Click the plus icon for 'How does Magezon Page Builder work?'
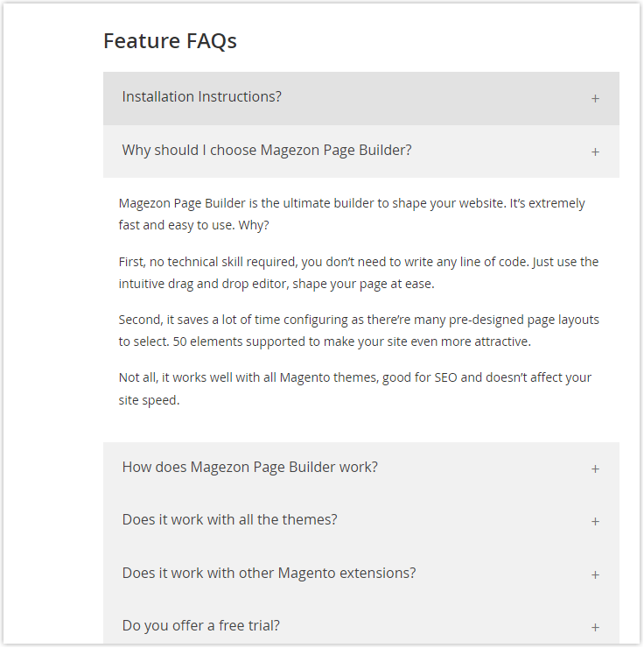Screen dimensions: 644x648 pos(595,469)
